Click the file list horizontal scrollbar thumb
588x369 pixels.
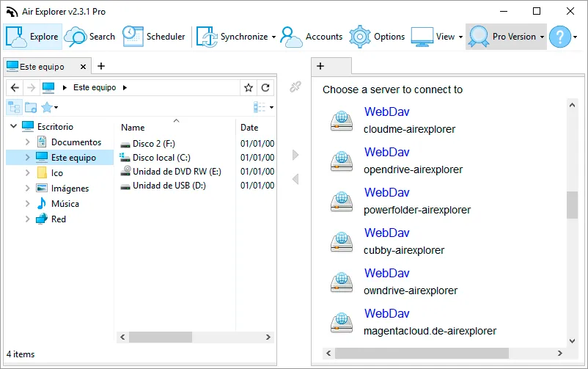coord(161,337)
